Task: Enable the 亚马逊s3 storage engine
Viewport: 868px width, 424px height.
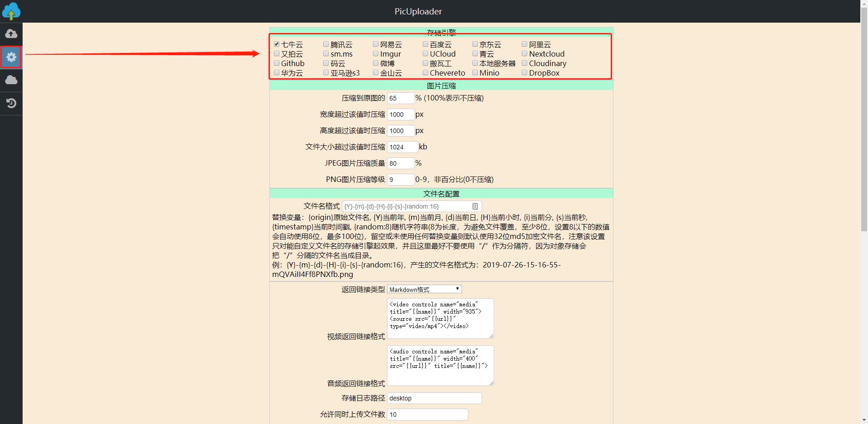Action: tap(326, 73)
